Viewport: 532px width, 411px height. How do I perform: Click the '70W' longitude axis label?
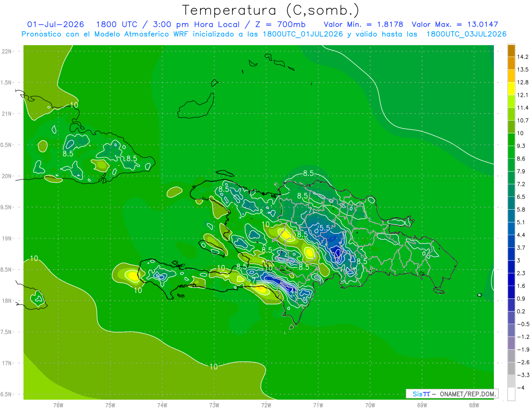point(370,405)
